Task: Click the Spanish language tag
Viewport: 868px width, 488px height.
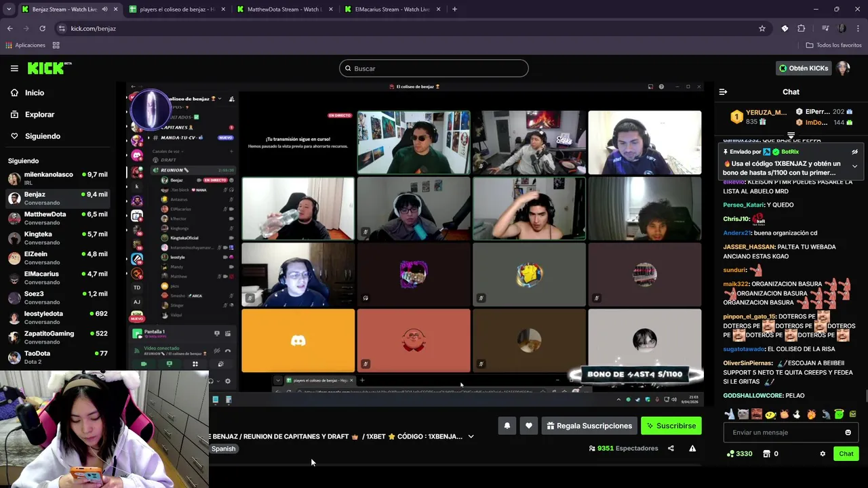Action: [x=223, y=449]
